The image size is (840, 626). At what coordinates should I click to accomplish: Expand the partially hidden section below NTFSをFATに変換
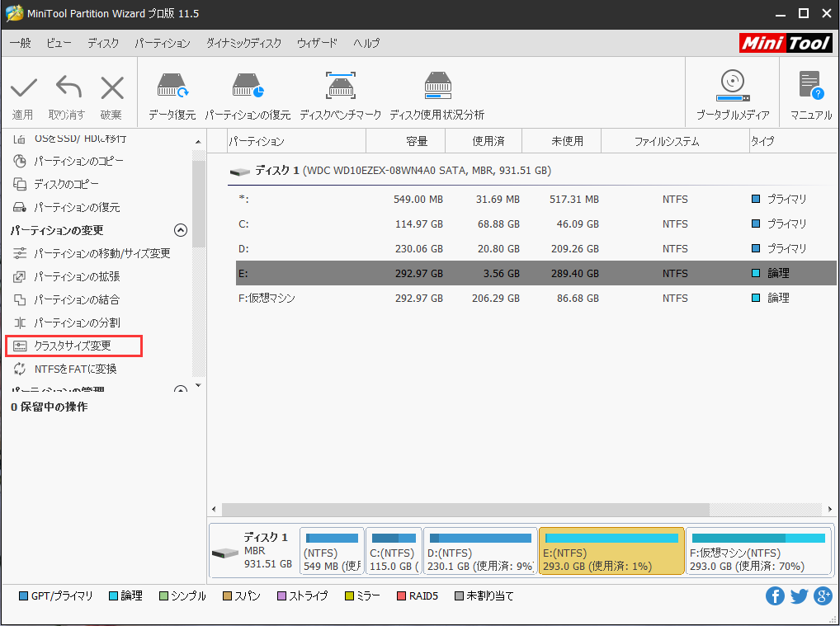180,389
